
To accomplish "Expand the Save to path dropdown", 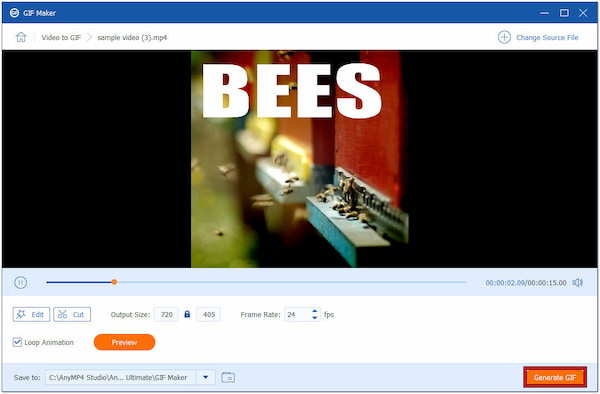I will point(205,377).
